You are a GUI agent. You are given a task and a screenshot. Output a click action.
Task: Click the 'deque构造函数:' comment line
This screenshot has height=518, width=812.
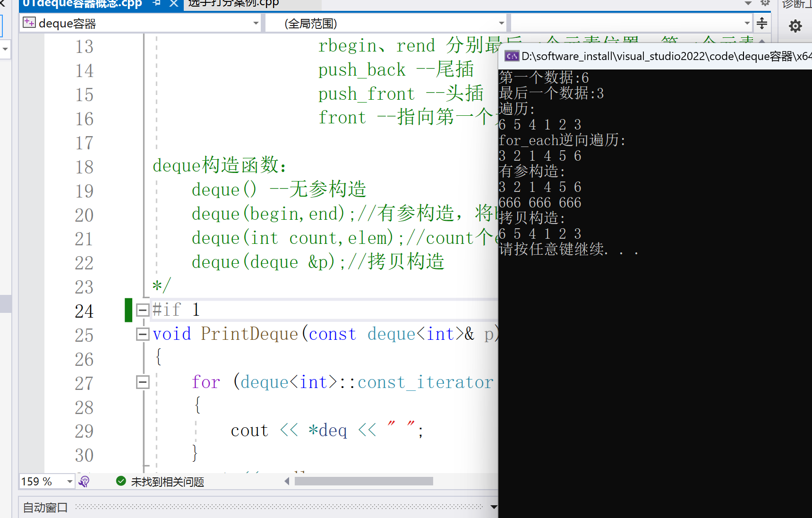click(x=220, y=165)
